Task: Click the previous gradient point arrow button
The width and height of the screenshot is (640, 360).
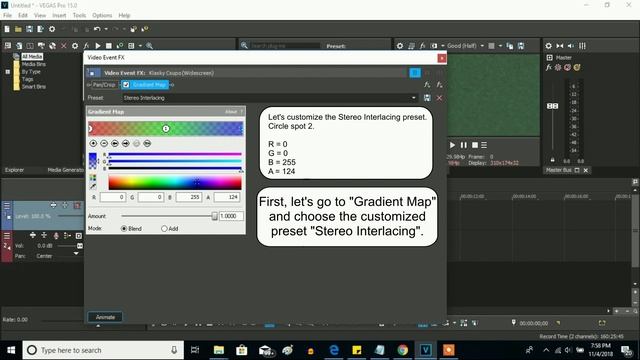Action: 115,143
